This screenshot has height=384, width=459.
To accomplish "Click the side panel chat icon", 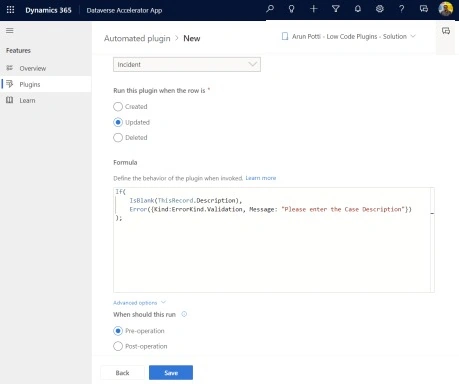I will (446, 31).
